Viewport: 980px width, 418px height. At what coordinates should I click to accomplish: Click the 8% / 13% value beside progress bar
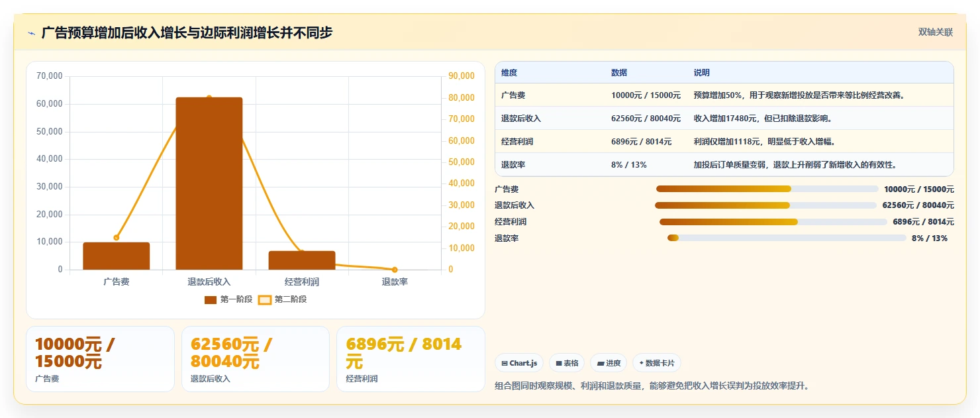tap(930, 238)
